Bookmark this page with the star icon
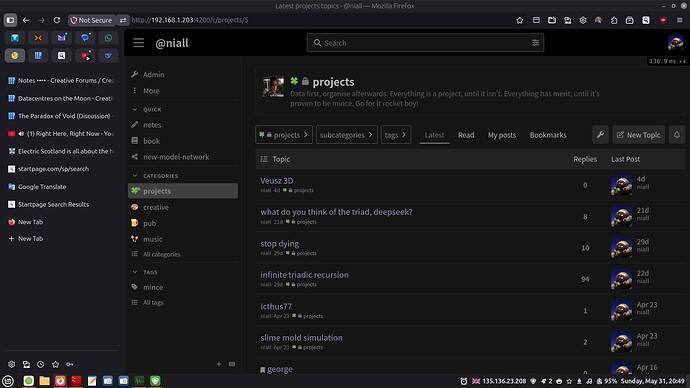Image resolution: width=690 pixels, height=388 pixels. [520, 20]
